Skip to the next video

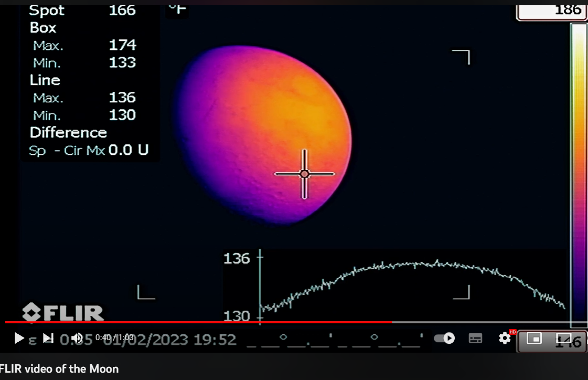[48, 338]
